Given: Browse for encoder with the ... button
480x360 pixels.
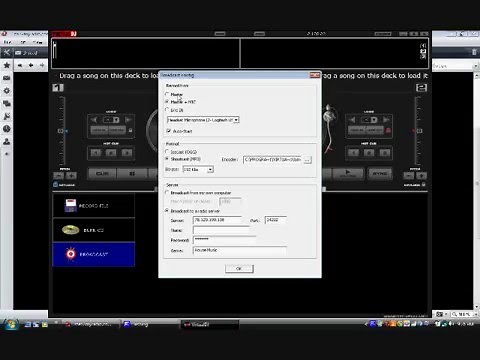Looking at the screenshot, I should (307, 160).
